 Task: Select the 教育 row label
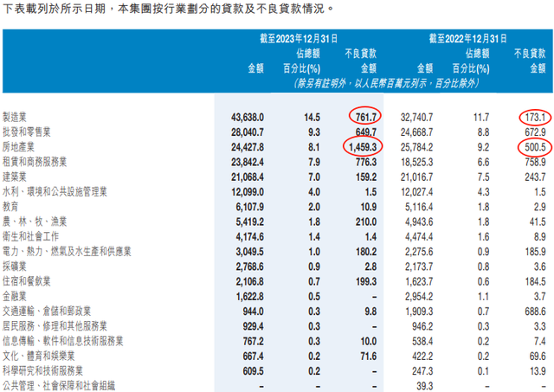(x=10, y=207)
